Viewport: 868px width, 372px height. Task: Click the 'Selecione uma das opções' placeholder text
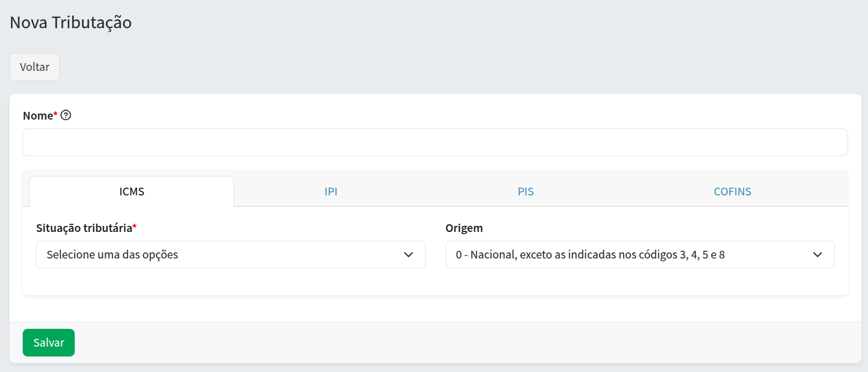tap(112, 255)
